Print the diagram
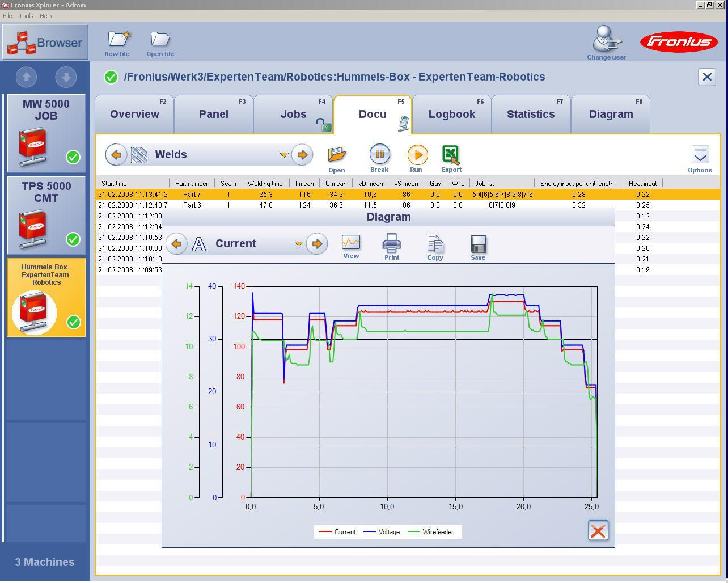The height and width of the screenshot is (583, 728). point(392,247)
